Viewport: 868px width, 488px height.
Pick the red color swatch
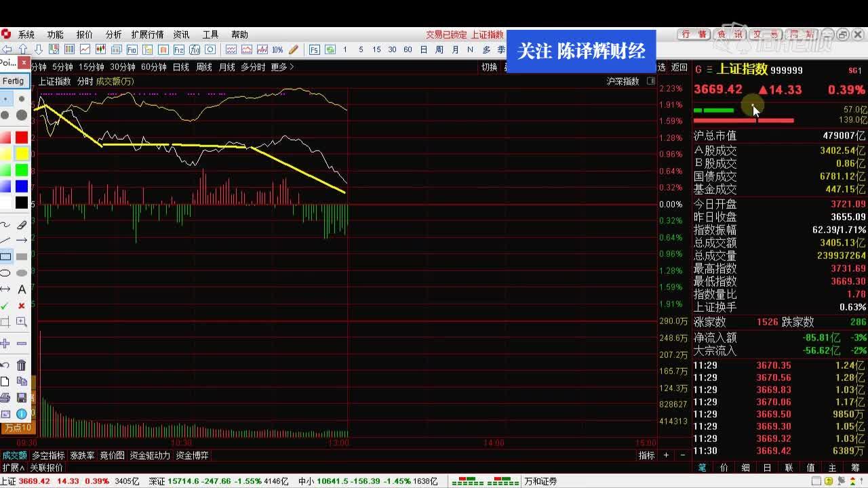coord(22,138)
